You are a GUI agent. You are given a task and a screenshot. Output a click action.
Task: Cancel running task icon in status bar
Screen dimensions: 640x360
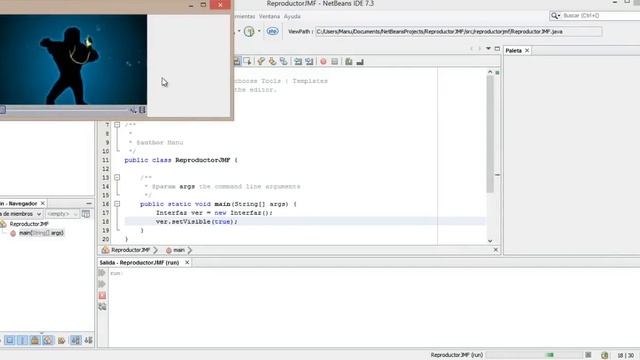click(x=588, y=355)
